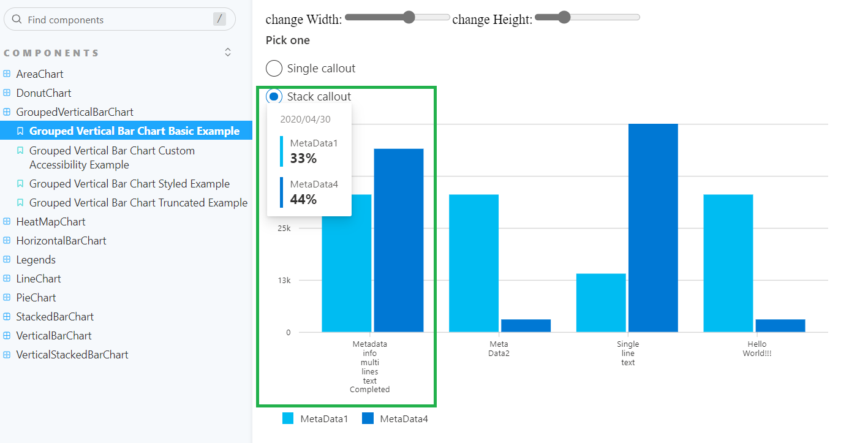Click the grid icon beside AreaChart
The height and width of the screenshot is (443, 868).
pos(7,74)
